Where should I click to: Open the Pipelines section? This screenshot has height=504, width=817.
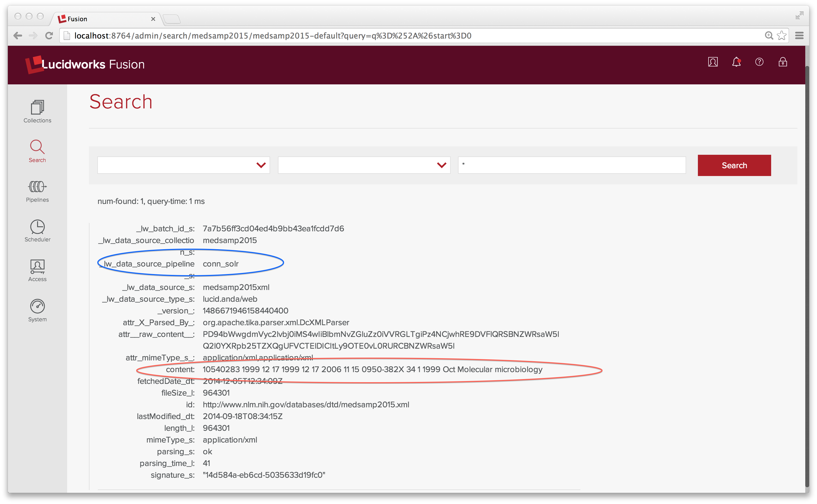click(x=37, y=191)
